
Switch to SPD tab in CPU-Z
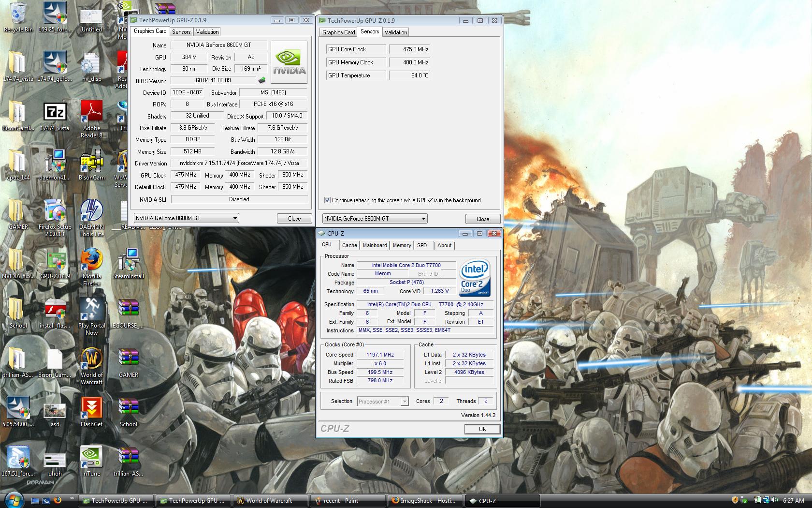[422, 246]
